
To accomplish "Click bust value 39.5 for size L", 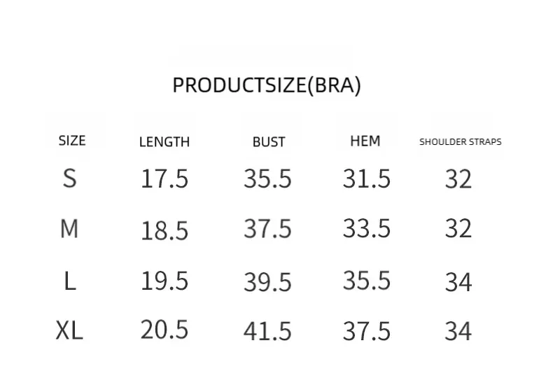I will click(x=267, y=282).
